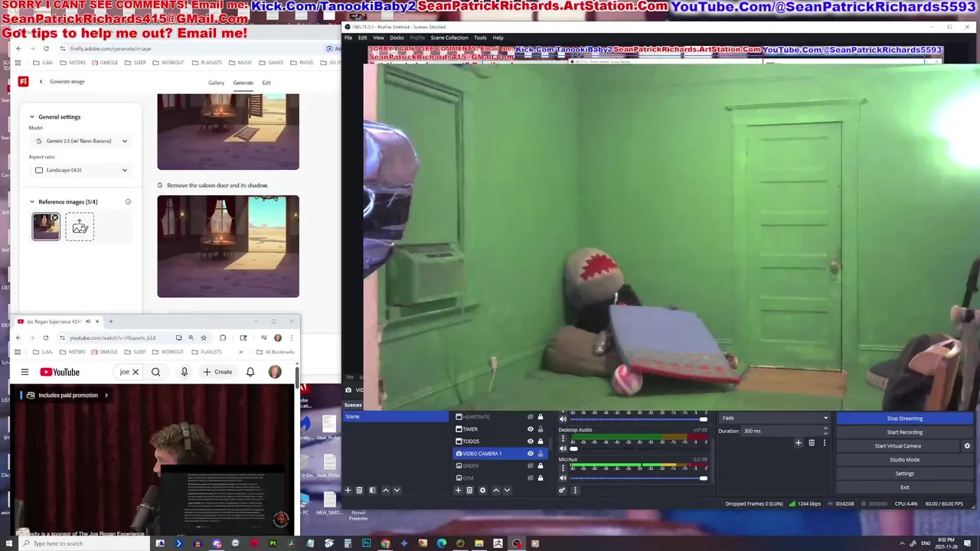Toggle lock on VIDEO CAMERA 1 source
Viewport: 980px width, 551px height.
(x=540, y=454)
